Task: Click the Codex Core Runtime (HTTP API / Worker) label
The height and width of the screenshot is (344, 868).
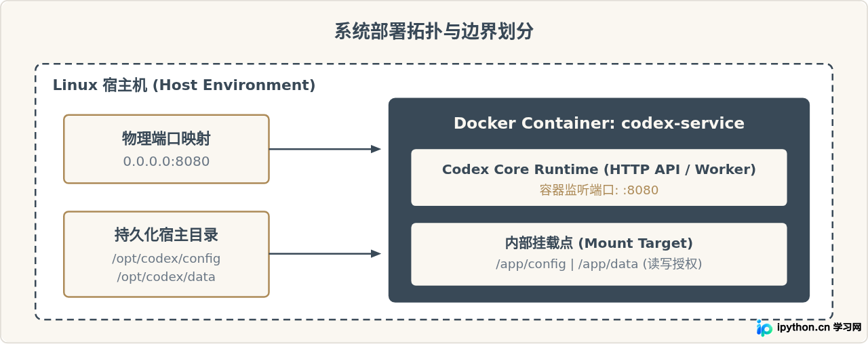Action: click(599, 169)
